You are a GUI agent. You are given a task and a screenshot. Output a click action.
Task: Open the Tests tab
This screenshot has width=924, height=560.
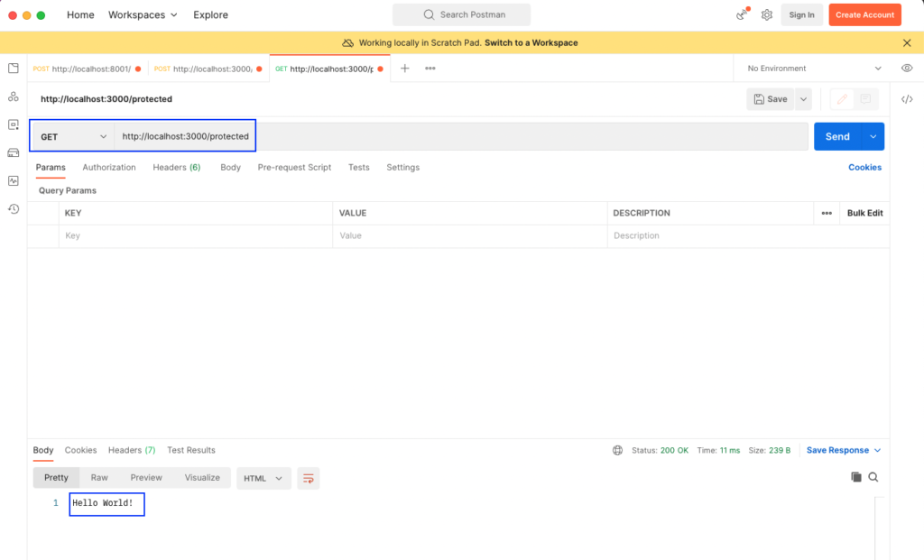[x=359, y=167]
